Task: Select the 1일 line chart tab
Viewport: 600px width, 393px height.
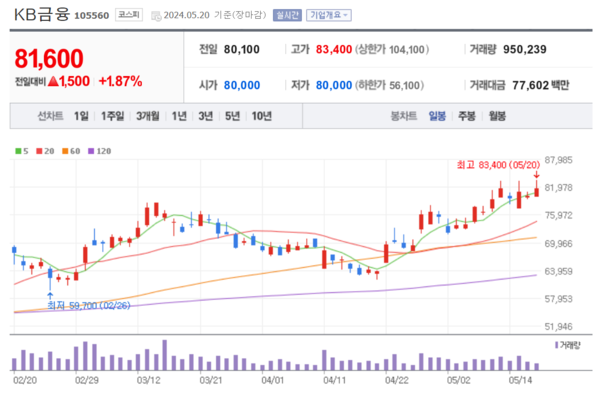Action: (81, 116)
